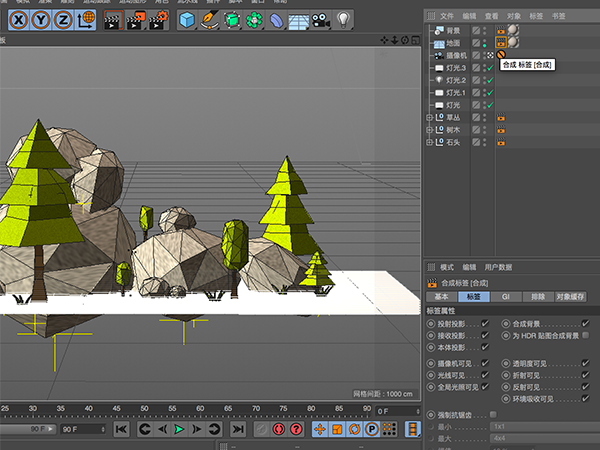Click the render view clapperboard icon
The width and height of the screenshot is (600, 450).
click(x=113, y=19)
